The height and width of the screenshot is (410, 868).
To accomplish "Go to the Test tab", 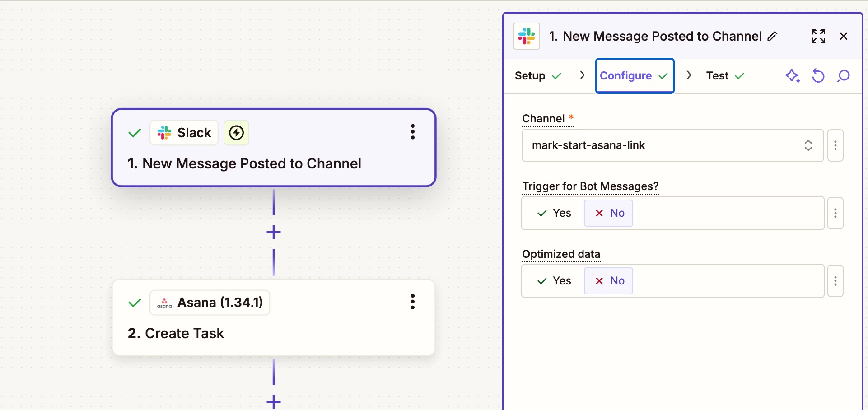I will click(725, 76).
